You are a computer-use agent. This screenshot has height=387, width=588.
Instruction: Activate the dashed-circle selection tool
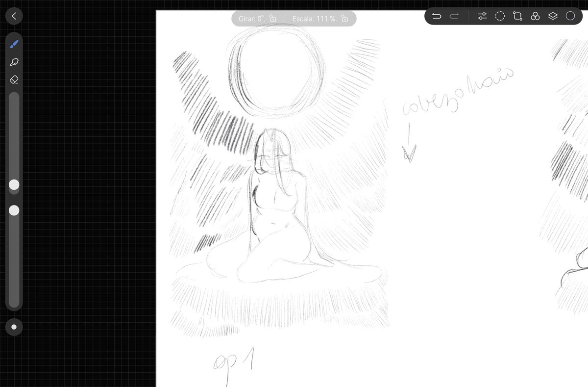(x=500, y=16)
